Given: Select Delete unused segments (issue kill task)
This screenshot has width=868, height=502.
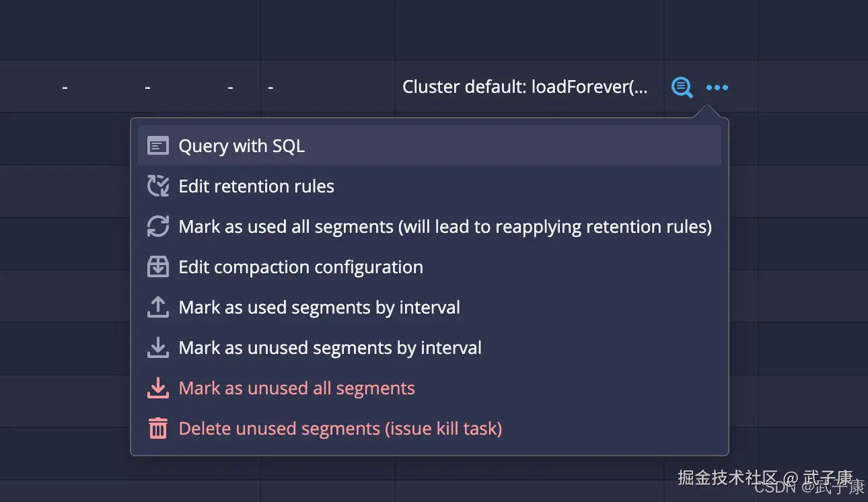Looking at the screenshot, I should point(340,428).
